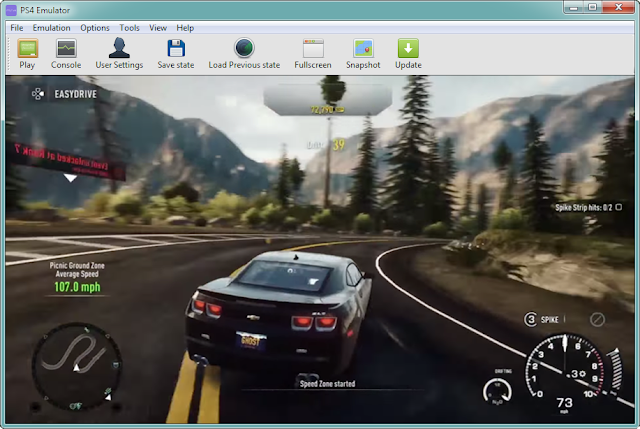
Task: Click the small drifting nitrous gauge
Action: [498, 392]
